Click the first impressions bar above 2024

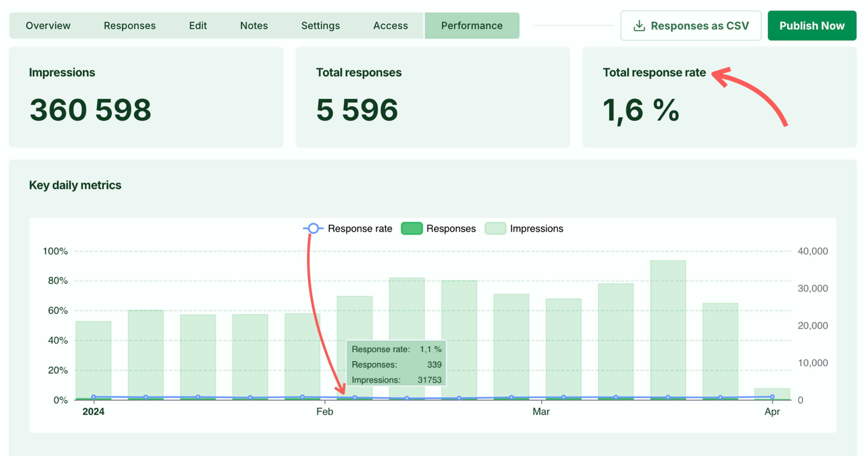pos(93,360)
